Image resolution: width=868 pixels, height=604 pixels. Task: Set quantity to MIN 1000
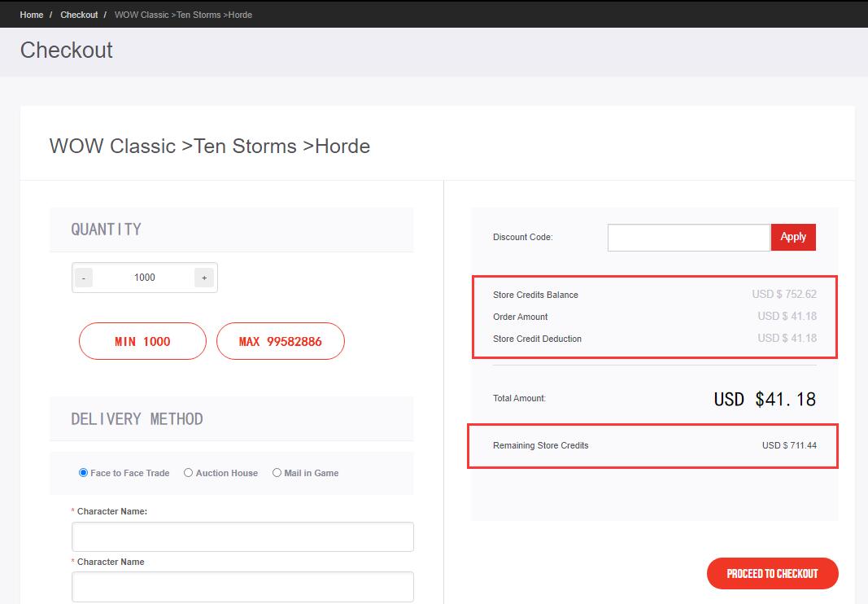pos(143,341)
